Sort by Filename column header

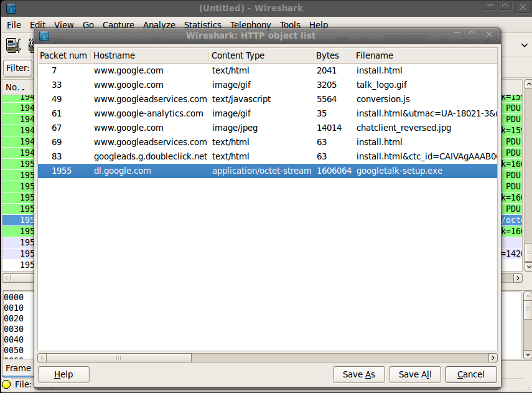[x=425, y=55]
